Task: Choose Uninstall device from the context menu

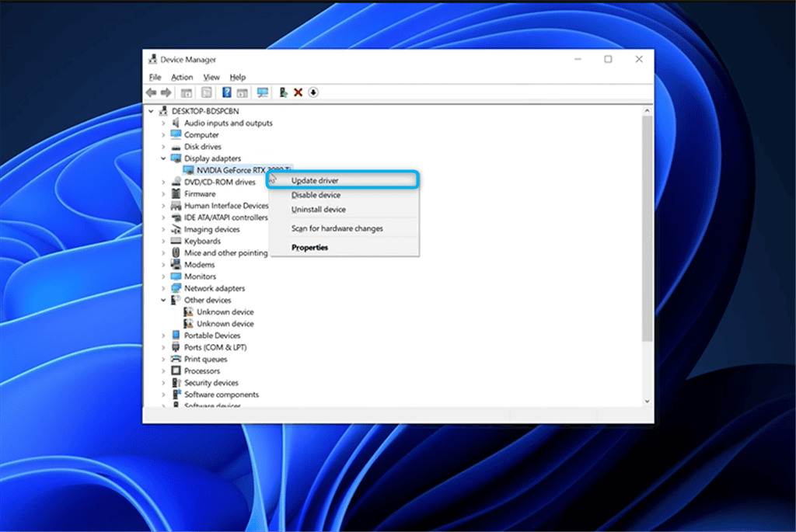Action: [x=318, y=210]
